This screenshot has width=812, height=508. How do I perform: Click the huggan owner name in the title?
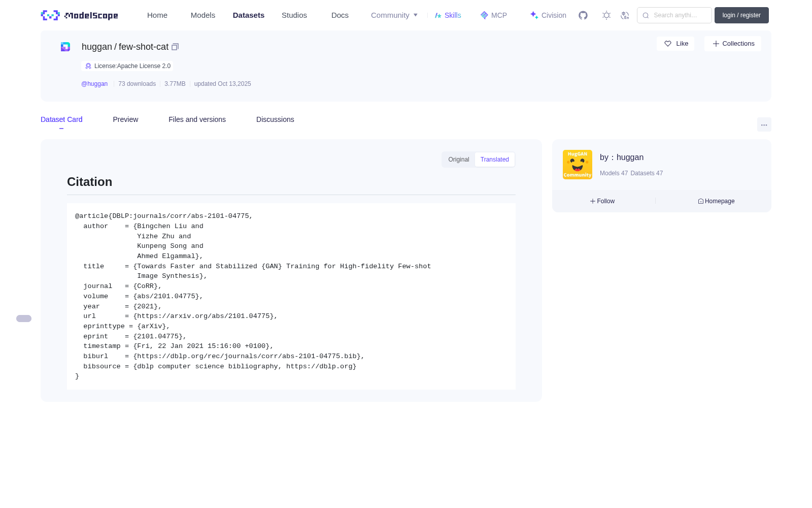(x=97, y=47)
